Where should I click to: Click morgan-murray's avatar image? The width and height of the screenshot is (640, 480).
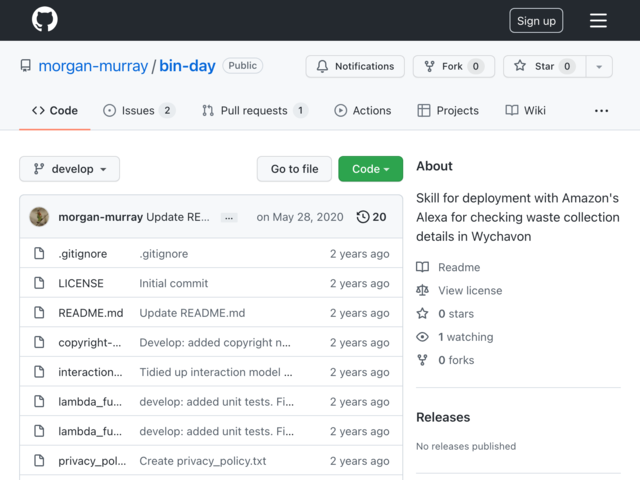click(x=39, y=217)
